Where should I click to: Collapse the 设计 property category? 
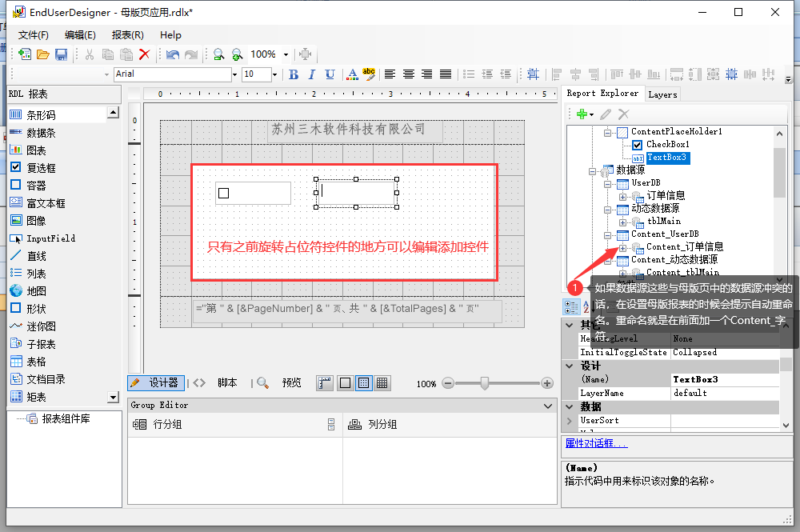click(570, 366)
